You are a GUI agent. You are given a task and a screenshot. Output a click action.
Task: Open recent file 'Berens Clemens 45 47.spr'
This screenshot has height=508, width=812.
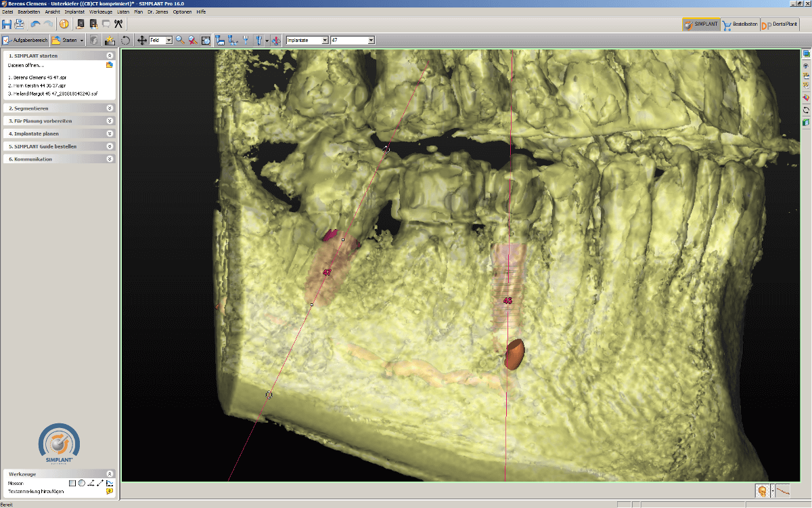point(37,77)
